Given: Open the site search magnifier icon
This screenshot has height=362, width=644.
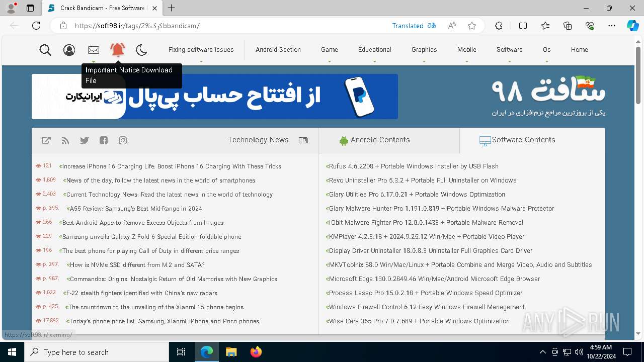Looking at the screenshot, I should pyautogui.click(x=45, y=50).
